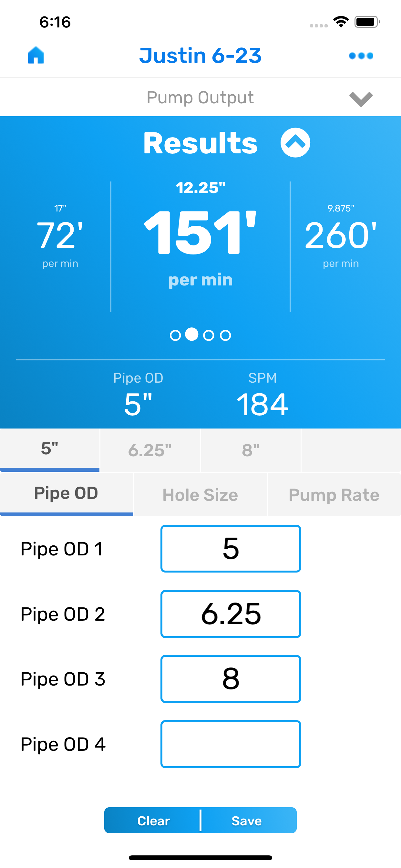
Task: Open the three-dot more options menu
Action: [361, 56]
